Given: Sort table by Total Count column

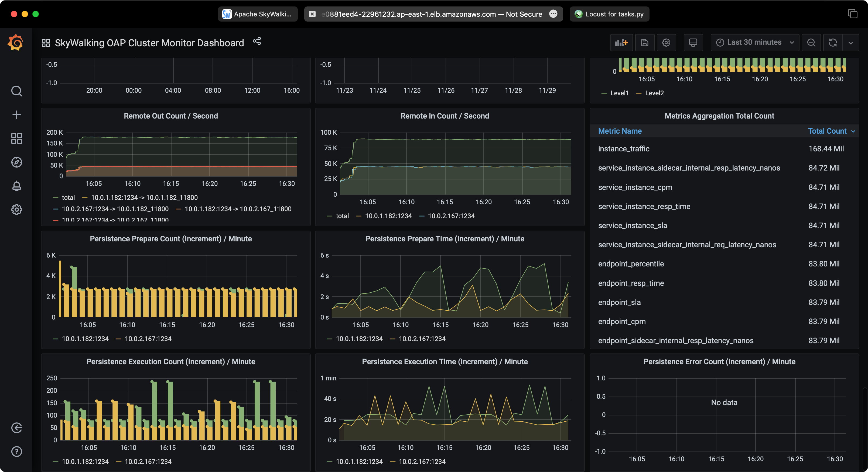Looking at the screenshot, I should (x=827, y=131).
